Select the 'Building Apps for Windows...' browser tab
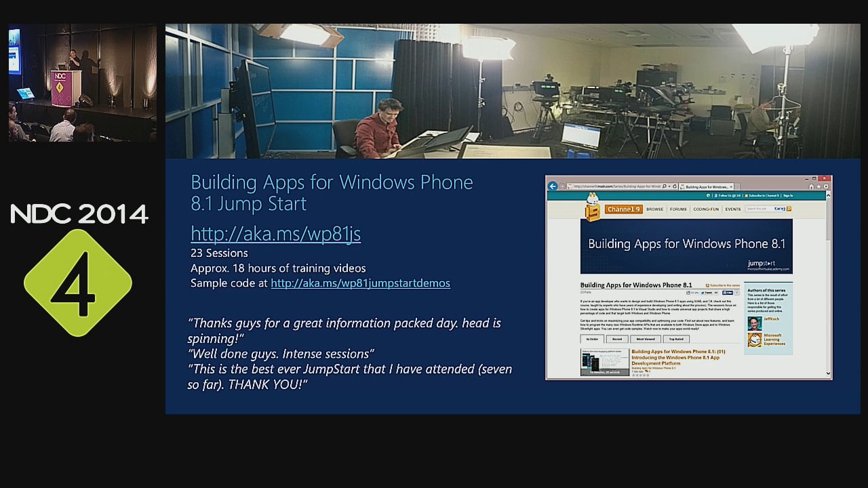The width and height of the screenshot is (868, 488). tap(705, 187)
